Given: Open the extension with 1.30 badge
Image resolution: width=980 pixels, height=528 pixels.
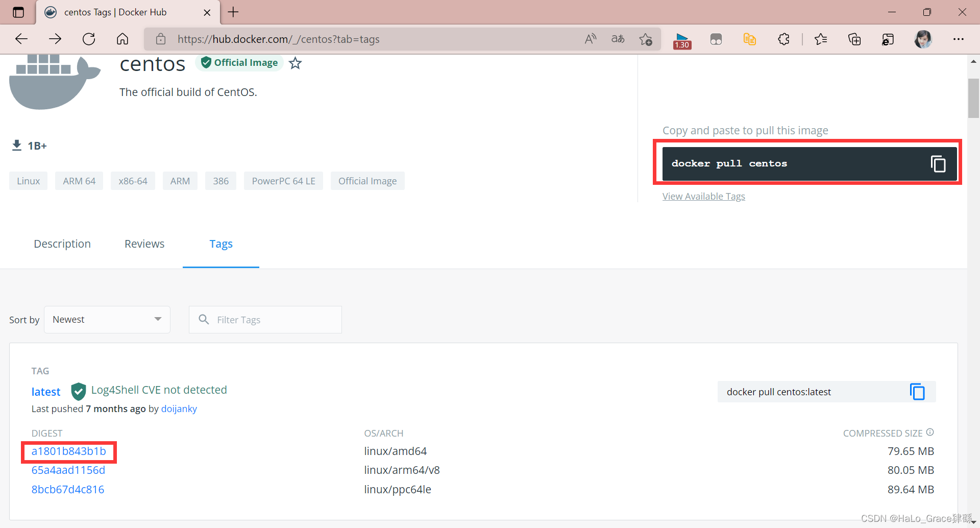Looking at the screenshot, I should point(682,40).
